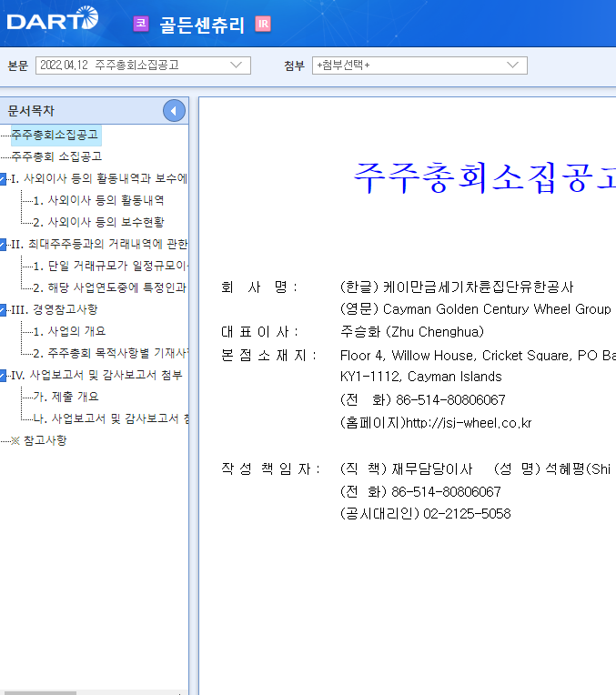The height and width of the screenshot is (695, 616).
Task: Click the company name 케이만금세기차륜집단유한공사
Action: click(478, 287)
